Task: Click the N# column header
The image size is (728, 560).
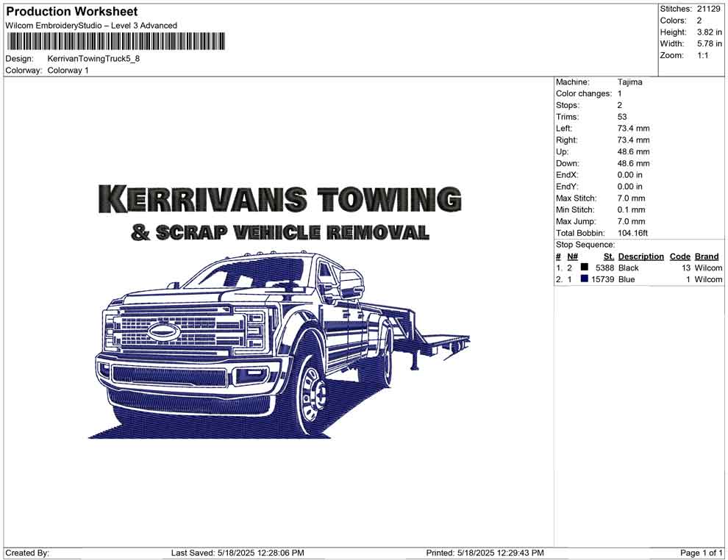Action: click(x=572, y=256)
